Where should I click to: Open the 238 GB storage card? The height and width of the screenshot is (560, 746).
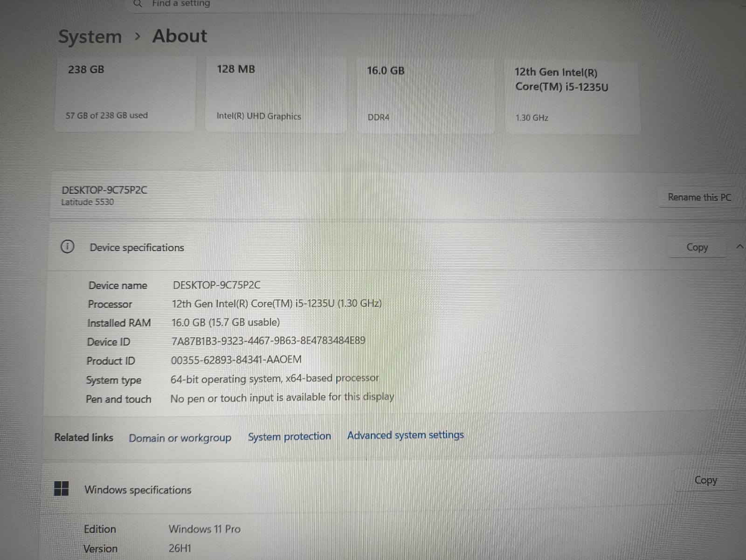[124, 94]
